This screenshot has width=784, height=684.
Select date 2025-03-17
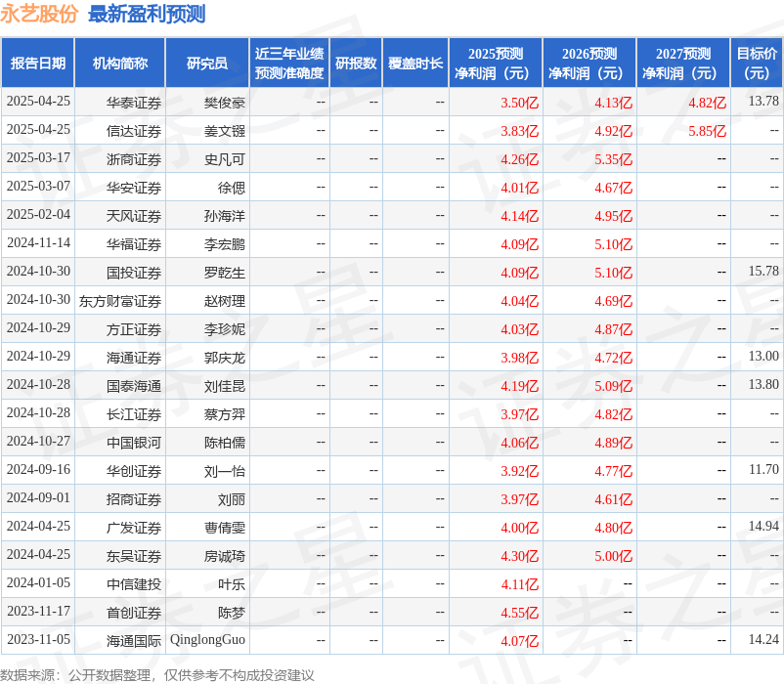click(38, 158)
